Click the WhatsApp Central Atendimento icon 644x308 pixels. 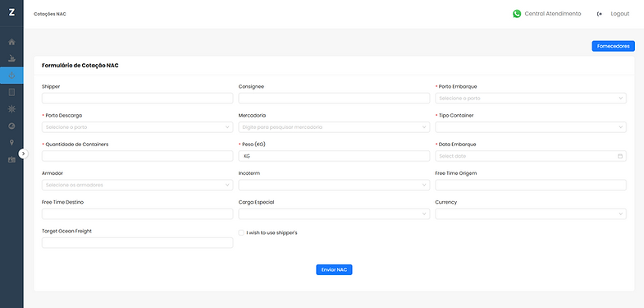point(517,14)
